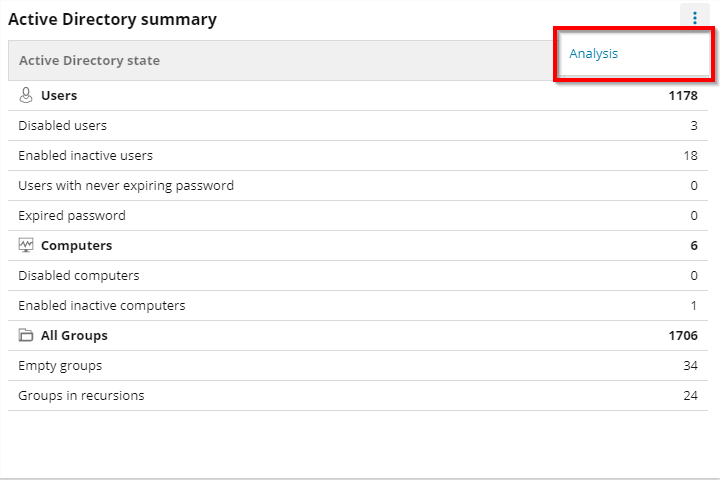The width and height of the screenshot is (720, 480).
Task: Select the Empty groups row
Action: [x=60, y=366]
